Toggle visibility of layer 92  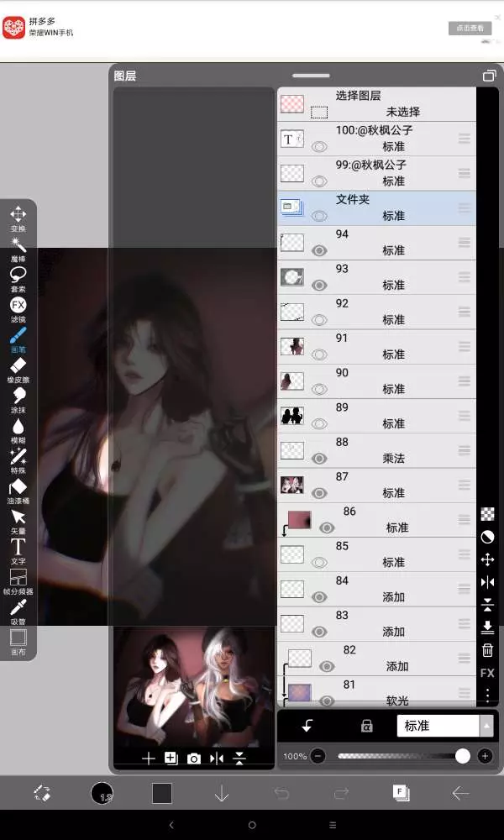point(319,320)
